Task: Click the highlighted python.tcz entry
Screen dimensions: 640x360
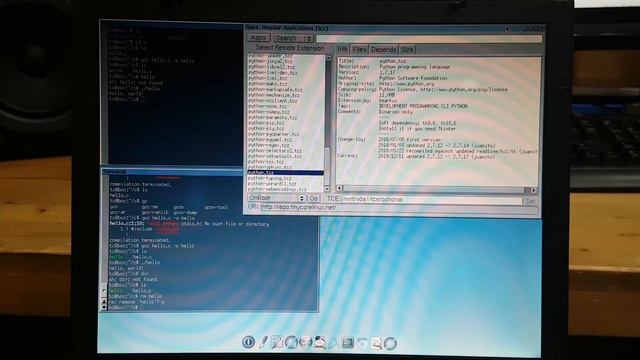Action: point(285,173)
